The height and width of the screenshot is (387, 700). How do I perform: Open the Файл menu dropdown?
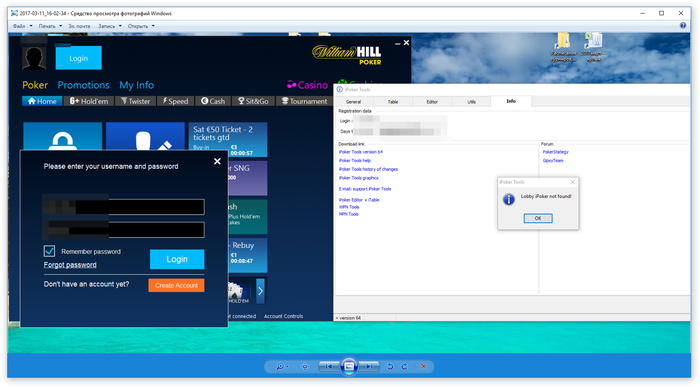click(x=22, y=26)
